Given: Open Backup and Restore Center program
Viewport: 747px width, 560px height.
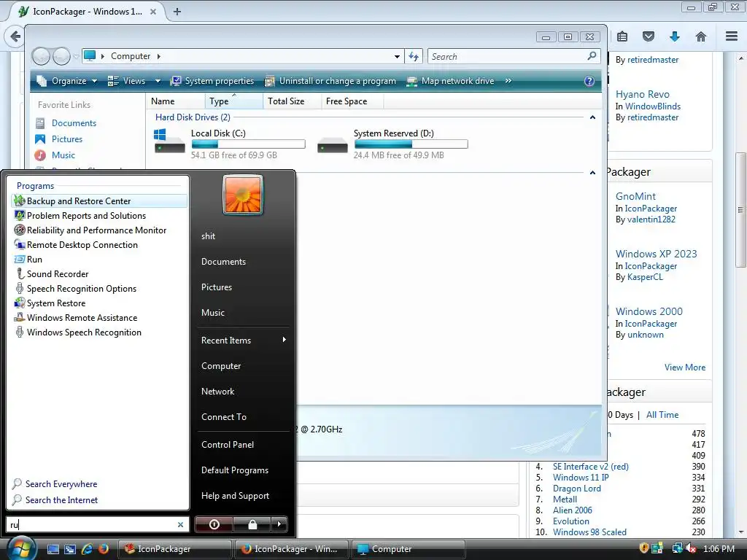Looking at the screenshot, I should coord(98,201).
